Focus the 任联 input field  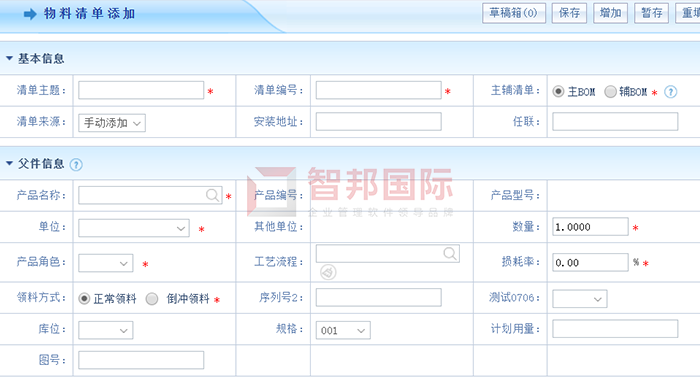pos(615,121)
